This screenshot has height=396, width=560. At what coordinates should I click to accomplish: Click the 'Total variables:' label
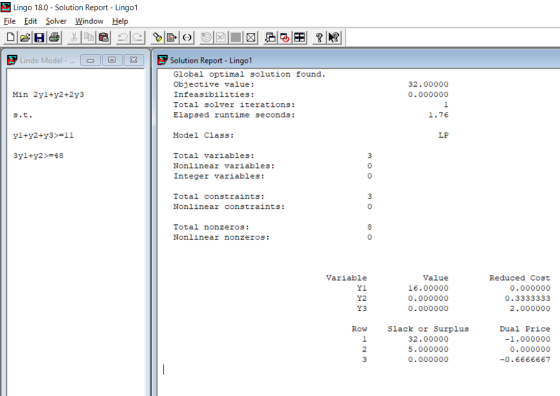point(214,156)
